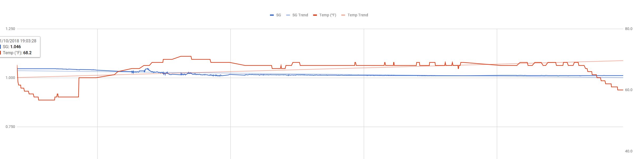Click the 1.250 left axis label
The image size is (644, 159).
(x=11, y=29)
